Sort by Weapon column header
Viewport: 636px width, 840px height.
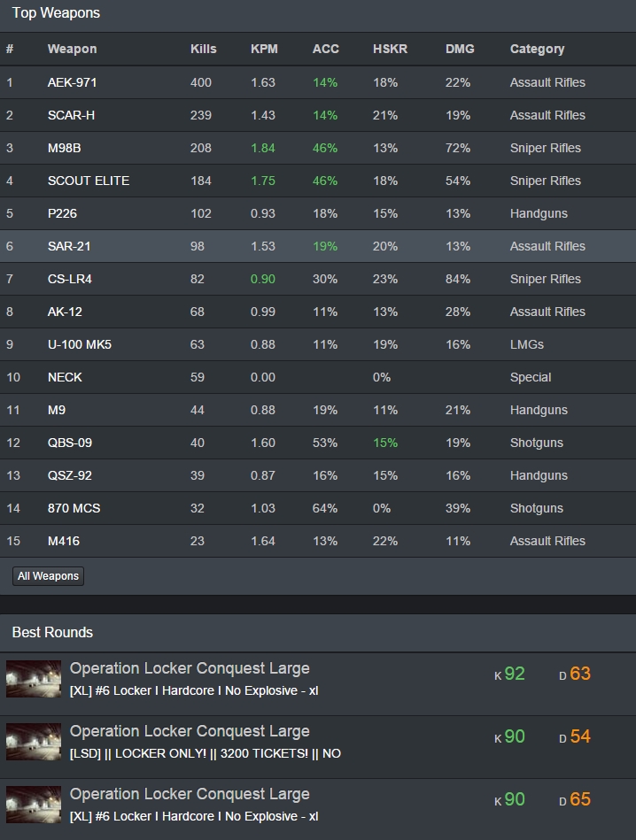(72, 49)
